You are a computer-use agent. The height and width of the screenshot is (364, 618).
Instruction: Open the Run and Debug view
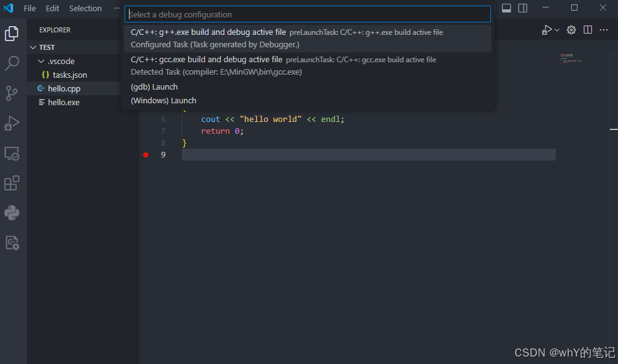pyautogui.click(x=12, y=123)
